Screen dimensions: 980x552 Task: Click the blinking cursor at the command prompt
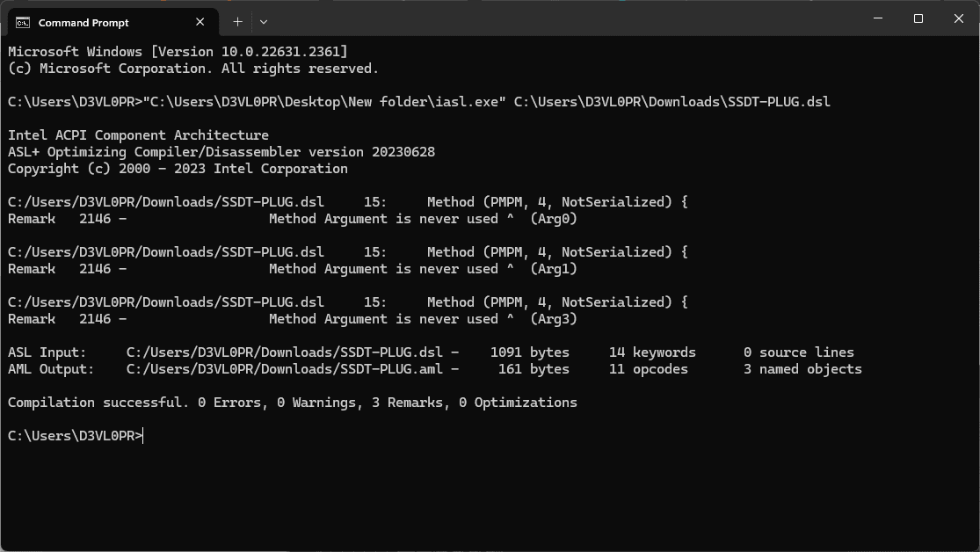(143, 435)
